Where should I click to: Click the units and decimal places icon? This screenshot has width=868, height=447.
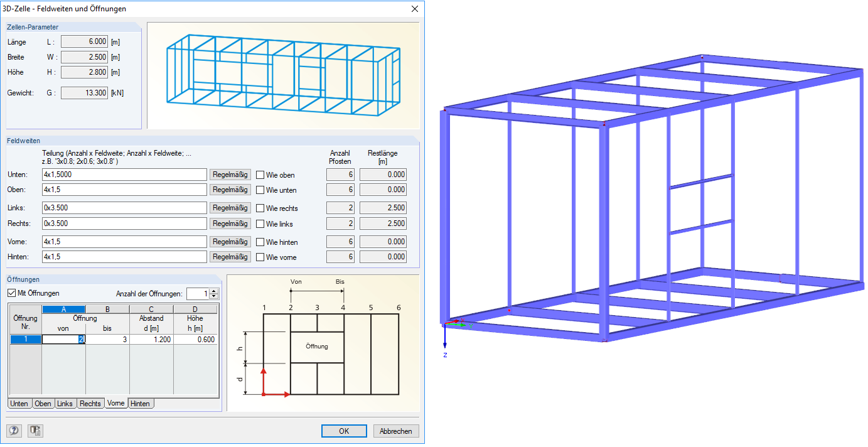(x=35, y=431)
